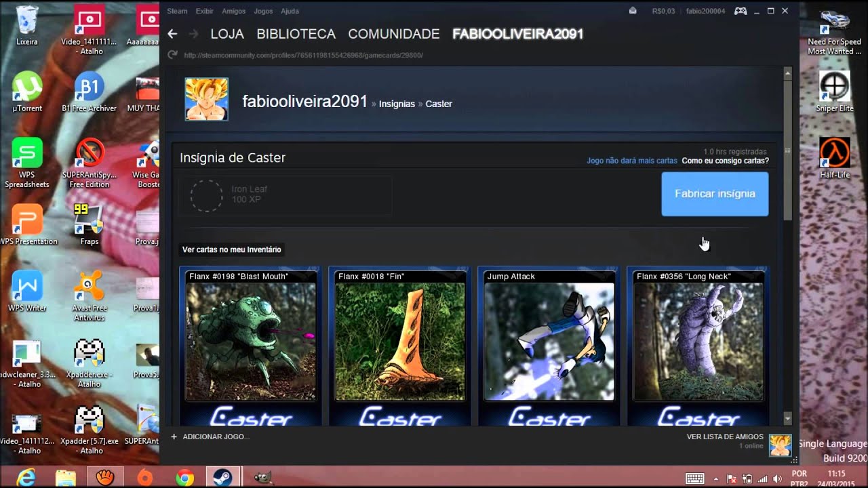Open SUPERAntiSpyware Free Edition shortcut
The image size is (868, 488).
tap(89, 163)
